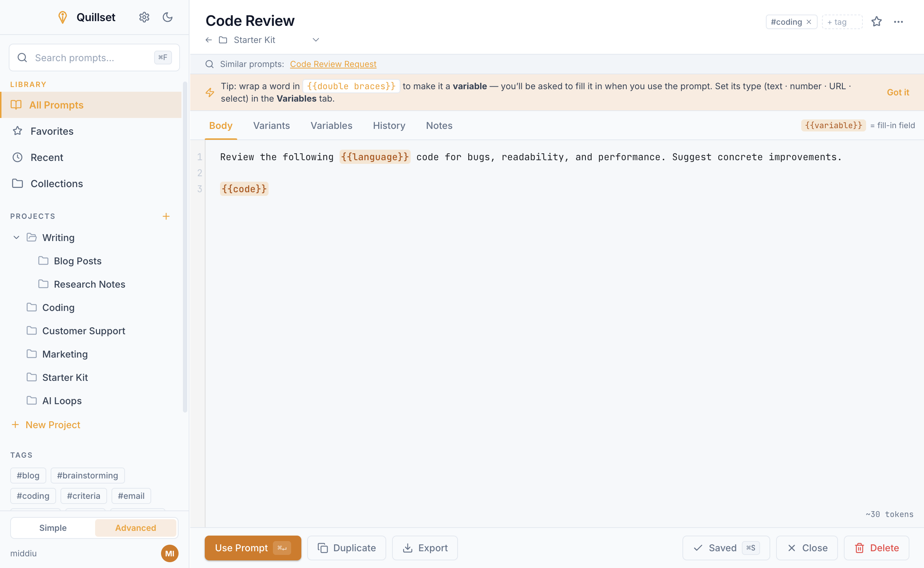924x568 pixels.
Task: Open the more options ellipsis menu
Action: point(898,22)
